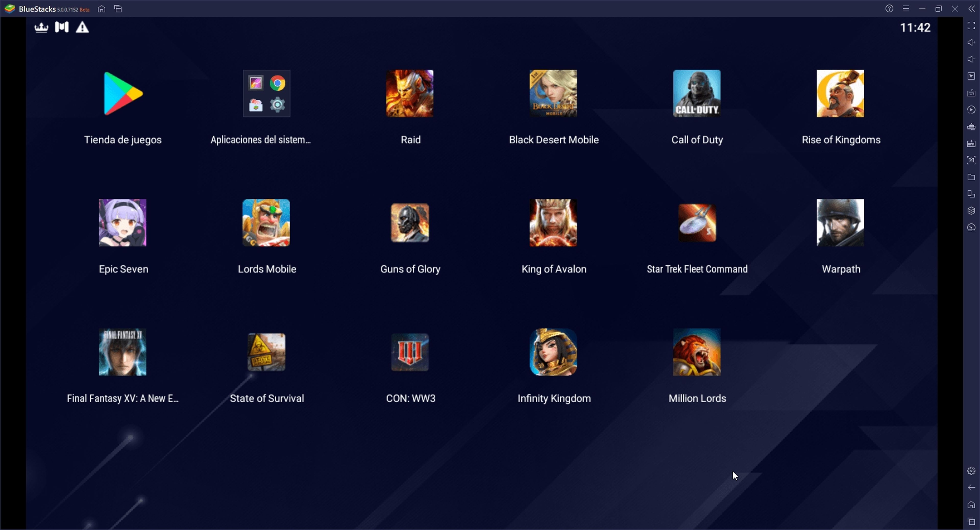Increase volume using sidebar speaker-plus icon

(x=971, y=42)
